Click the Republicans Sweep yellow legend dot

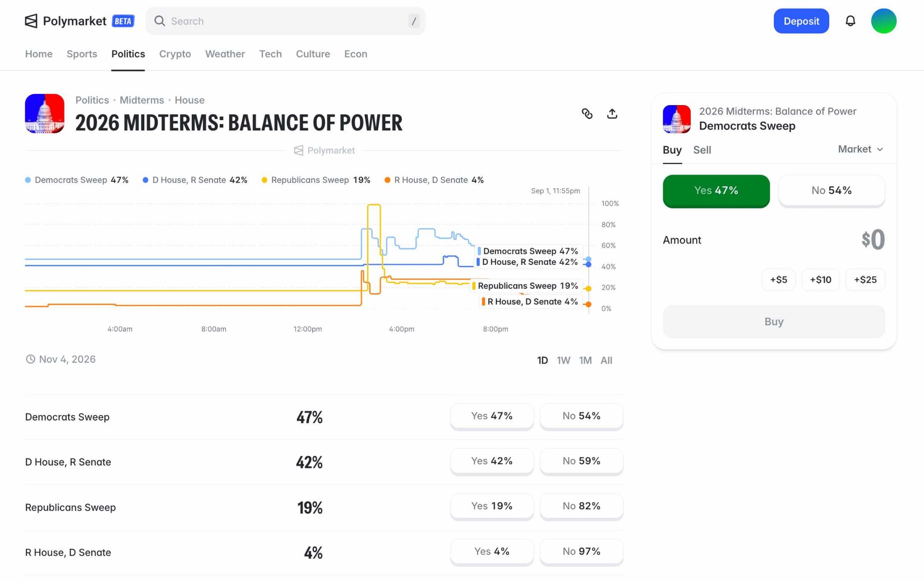[x=264, y=180]
